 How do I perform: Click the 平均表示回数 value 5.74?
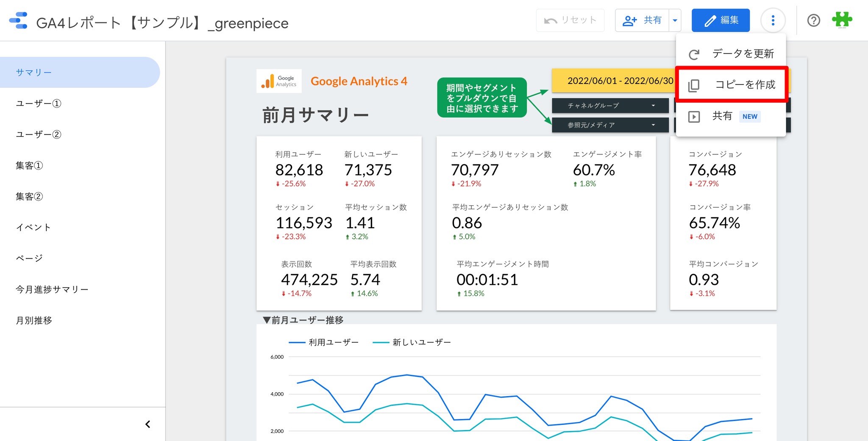(x=365, y=280)
